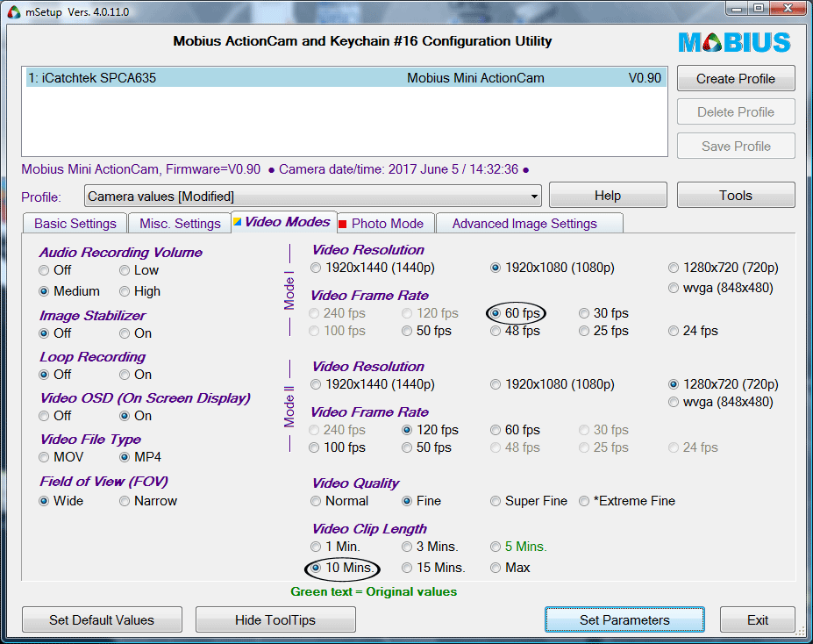Select MOV as Video File Type
The width and height of the screenshot is (813, 644).
pyautogui.click(x=61, y=457)
